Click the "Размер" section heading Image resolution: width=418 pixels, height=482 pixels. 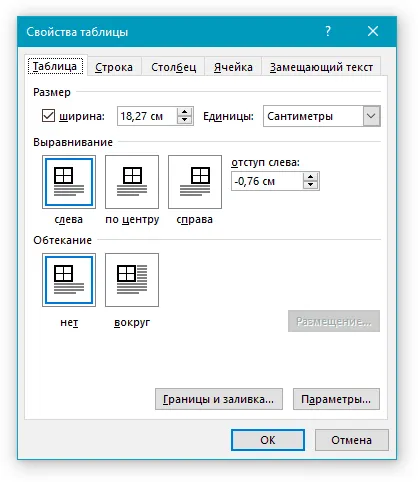pyautogui.click(x=52, y=92)
